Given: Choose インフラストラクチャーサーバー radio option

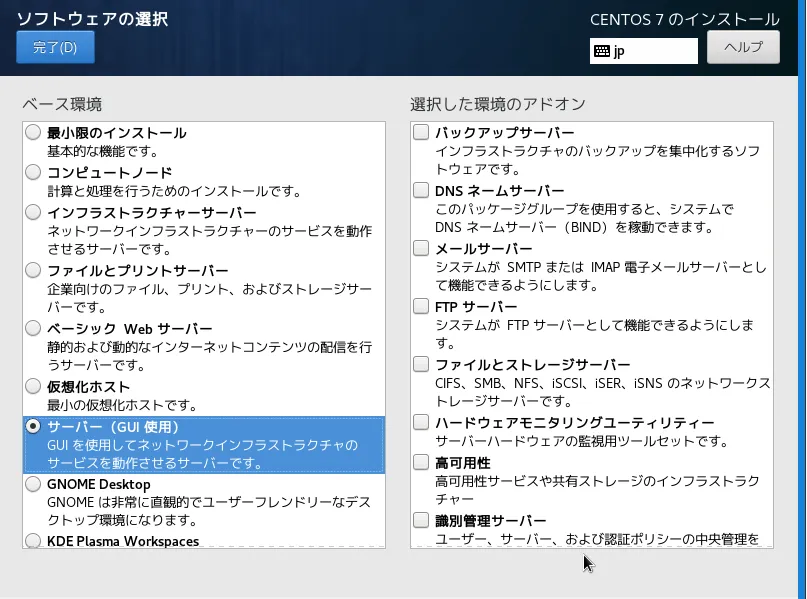Looking at the screenshot, I should point(33,212).
